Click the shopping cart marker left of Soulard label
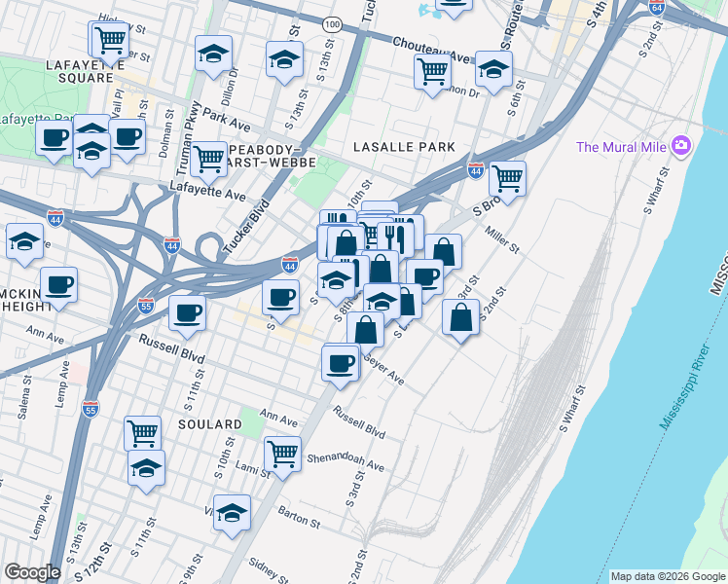Screen dimensions: 728x584 [x=142, y=433]
